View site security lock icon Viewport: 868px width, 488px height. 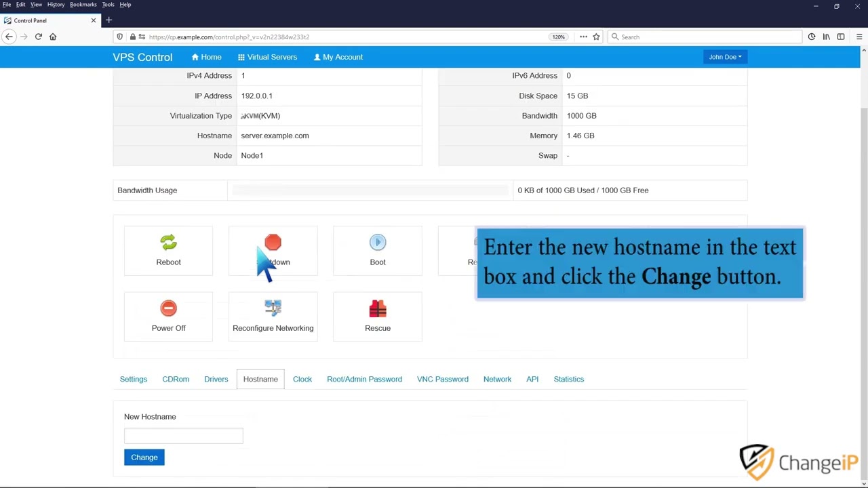click(133, 37)
